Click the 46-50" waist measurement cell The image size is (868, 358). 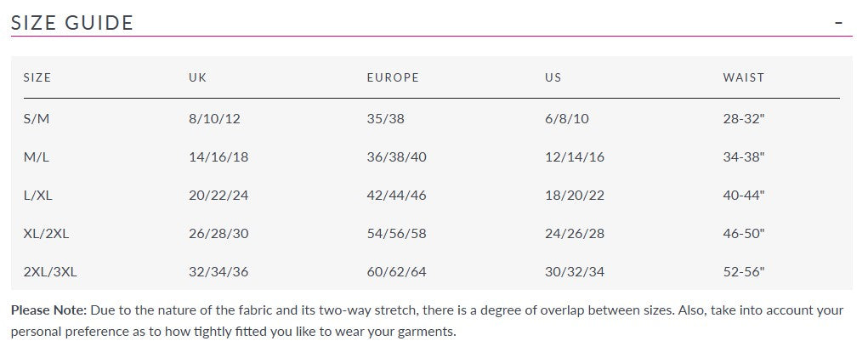click(744, 234)
